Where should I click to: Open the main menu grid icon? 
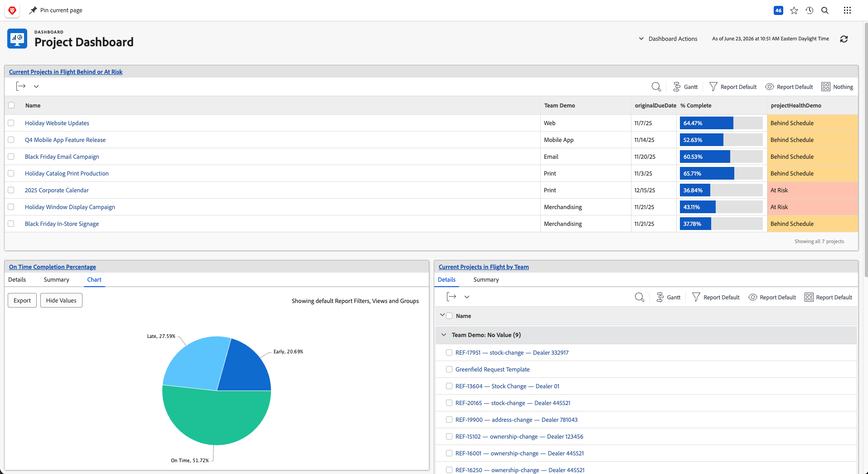pyautogui.click(x=847, y=10)
